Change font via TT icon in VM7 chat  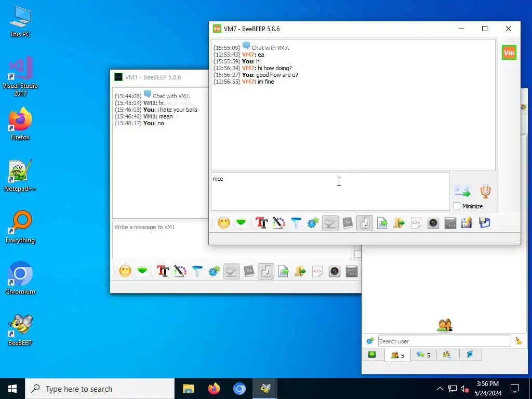(x=262, y=223)
